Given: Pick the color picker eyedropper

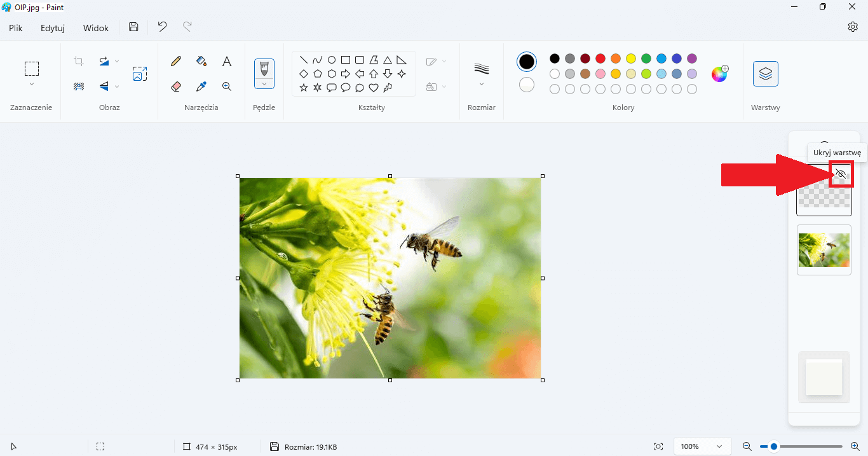Looking at the screenshot, I should pyautogui.click(x=201, y=86).
